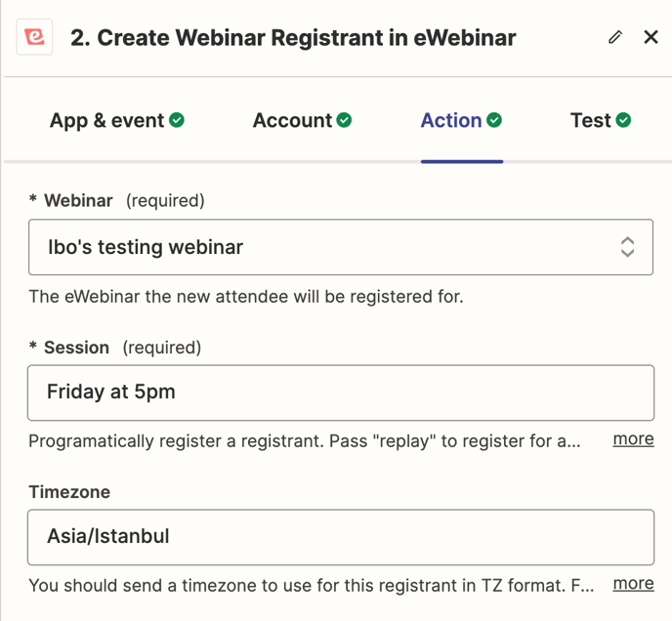This screenshot has width=672, height=621.
Task: Click the Timezone field label
Action: point(69,492)
